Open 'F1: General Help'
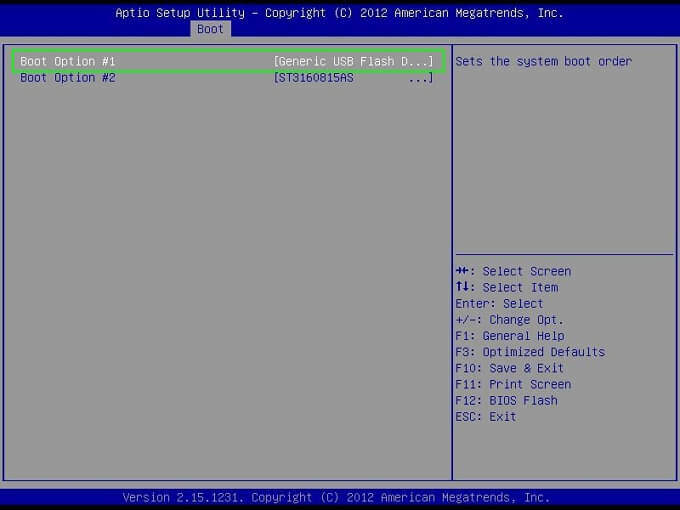 (x=509, y=336)
